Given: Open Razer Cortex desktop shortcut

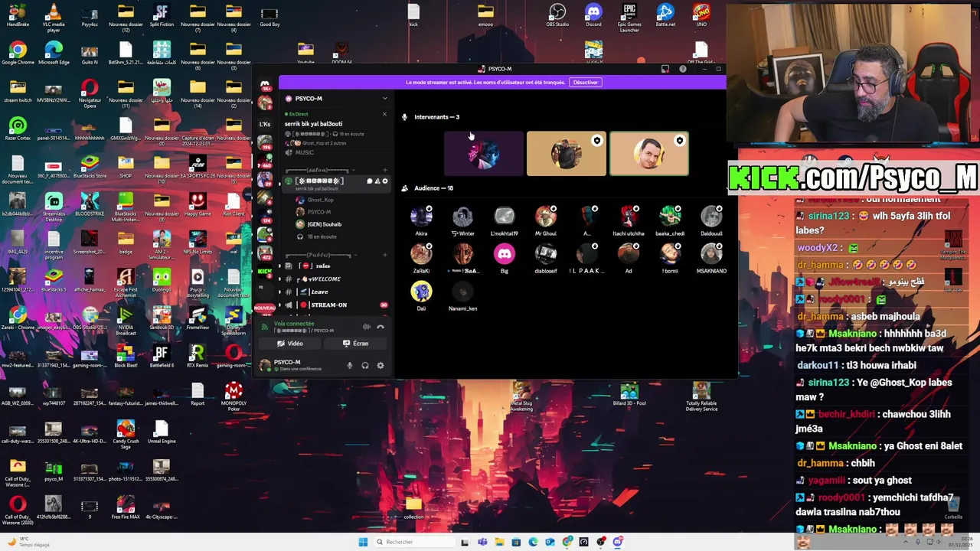Looking at the screenshot, I should [18, 129].
